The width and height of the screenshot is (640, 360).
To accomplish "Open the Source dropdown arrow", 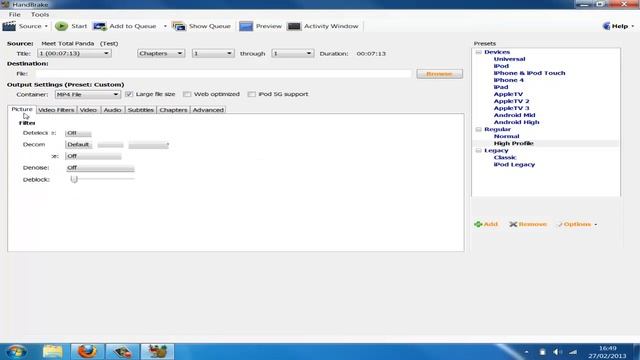I will coord(46,26).
